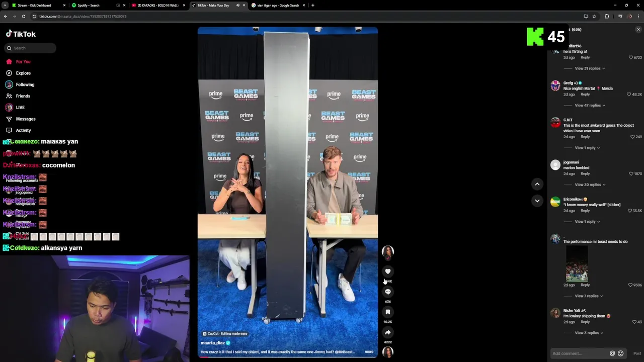Open video comments bubble icon
Screen dimensions: 644x362
pyautogui.click(x=387, y=292)
